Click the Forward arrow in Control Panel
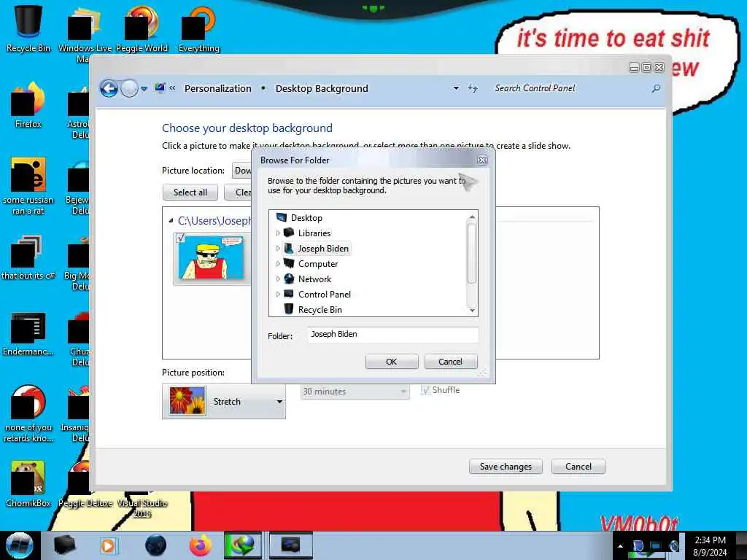The width and height of the screenshot is (747, 560). tap(129, 88)
